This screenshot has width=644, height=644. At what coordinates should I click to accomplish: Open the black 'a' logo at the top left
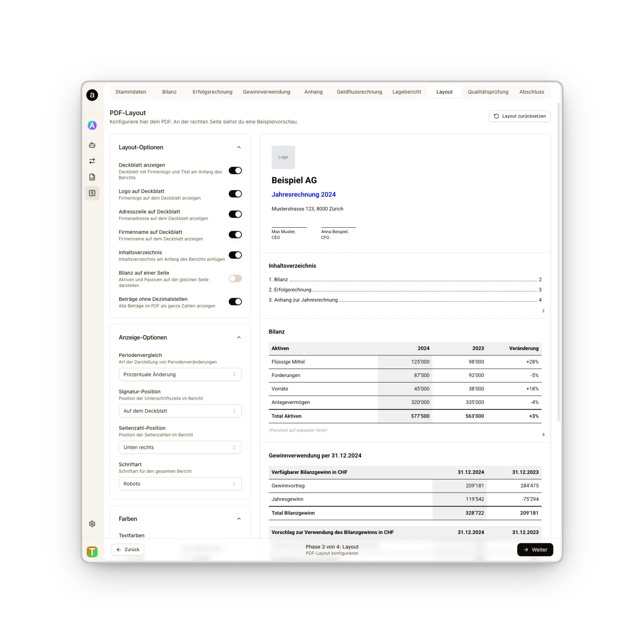[92, 95]
